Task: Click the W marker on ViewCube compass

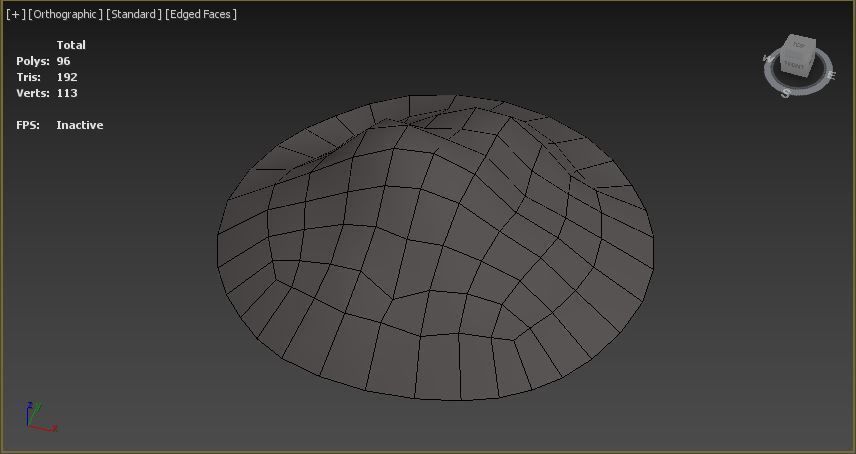Action: coord(767,59)
